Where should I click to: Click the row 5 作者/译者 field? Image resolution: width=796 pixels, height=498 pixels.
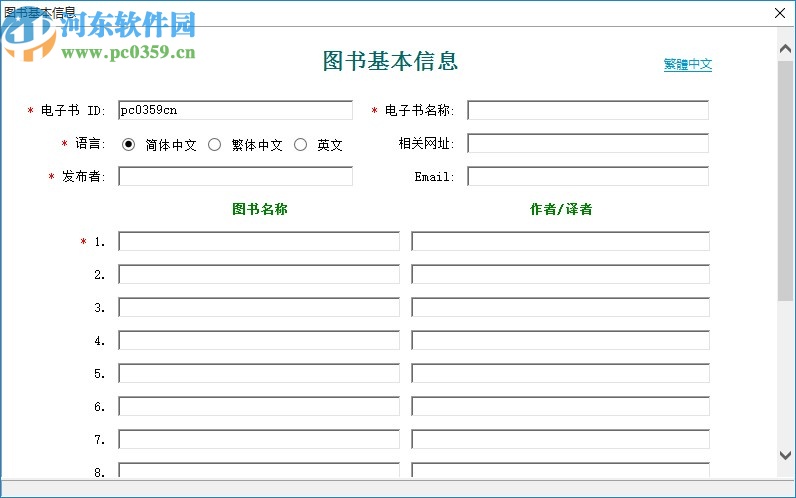(x=560, y=373)
